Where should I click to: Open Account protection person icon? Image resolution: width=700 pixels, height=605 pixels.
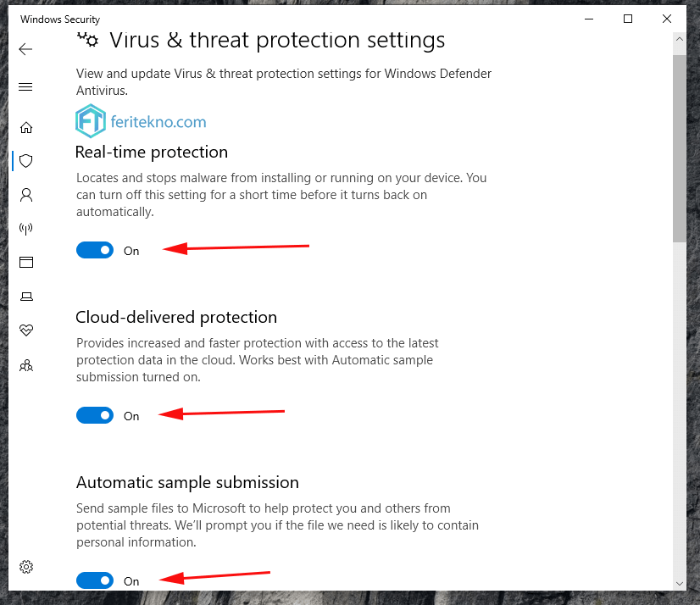(26, 195)
